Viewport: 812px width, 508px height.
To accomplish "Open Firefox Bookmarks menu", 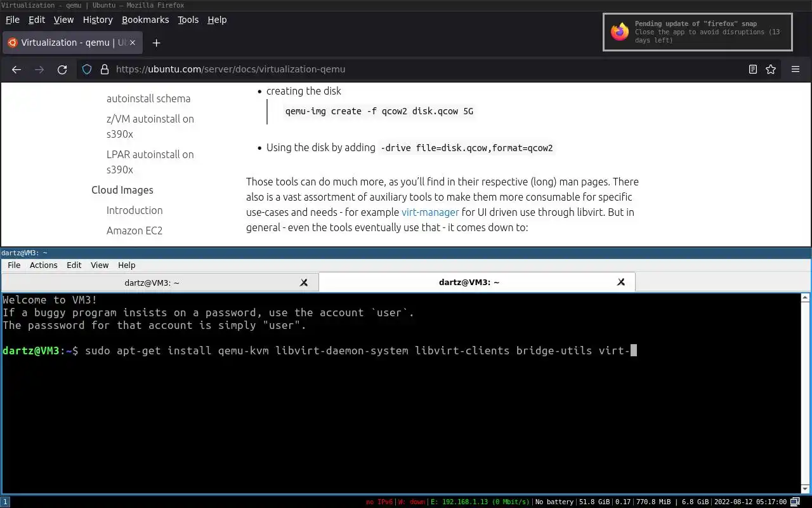I will (145, 20).
